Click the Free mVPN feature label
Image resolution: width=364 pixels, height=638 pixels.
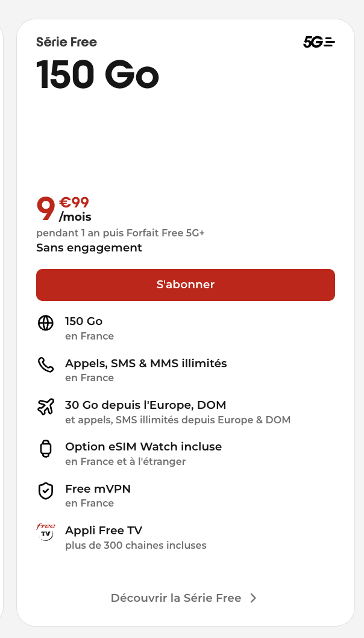[98, 489]
